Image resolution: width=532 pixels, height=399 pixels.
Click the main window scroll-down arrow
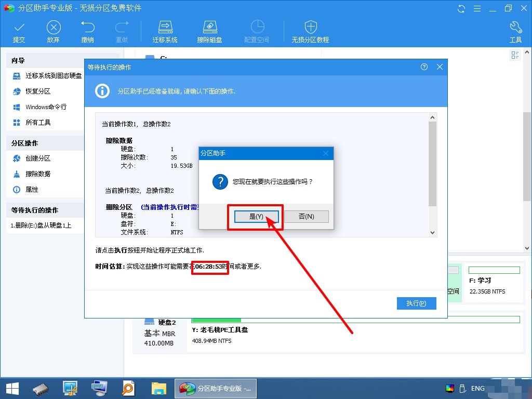[527, 248]
